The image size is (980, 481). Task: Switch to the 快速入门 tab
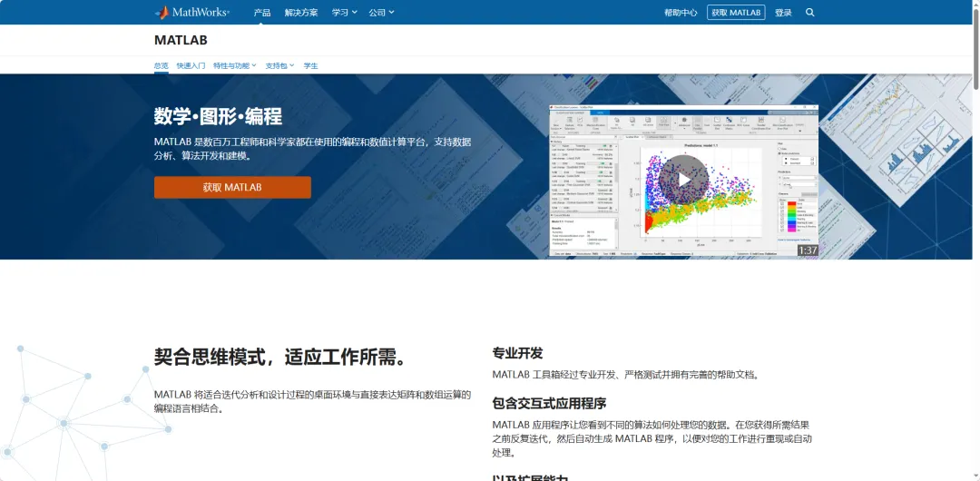pos(191,65)
